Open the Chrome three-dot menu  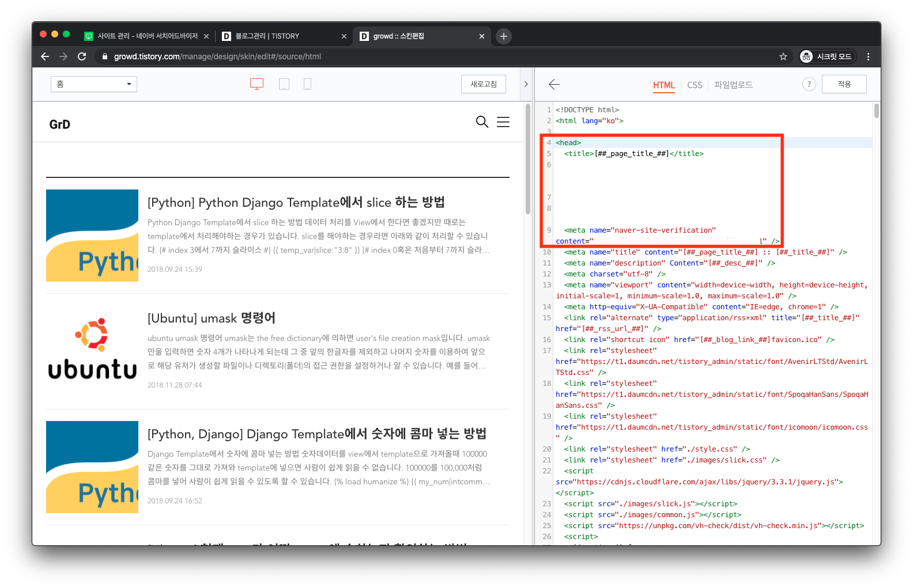point(868,56)
